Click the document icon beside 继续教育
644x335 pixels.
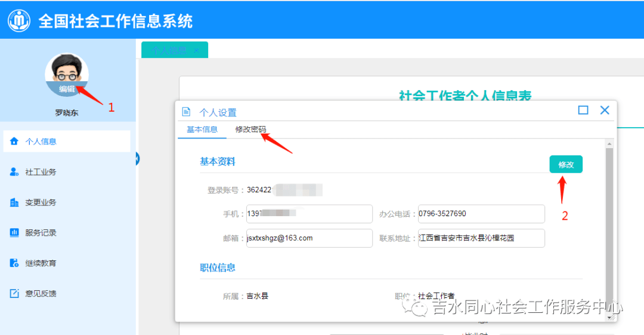click(14, 263)
